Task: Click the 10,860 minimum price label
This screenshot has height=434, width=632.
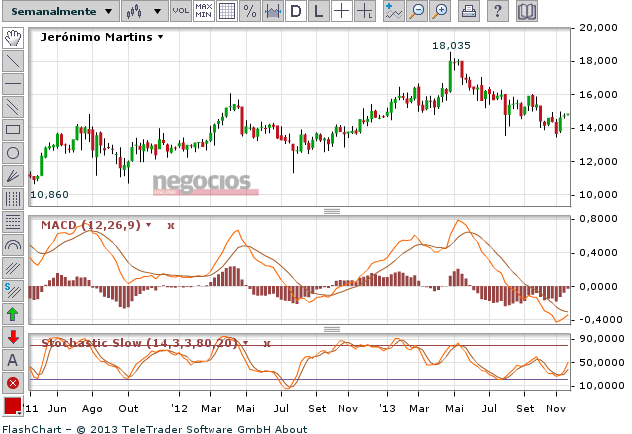Action: (x=49, y=195)
